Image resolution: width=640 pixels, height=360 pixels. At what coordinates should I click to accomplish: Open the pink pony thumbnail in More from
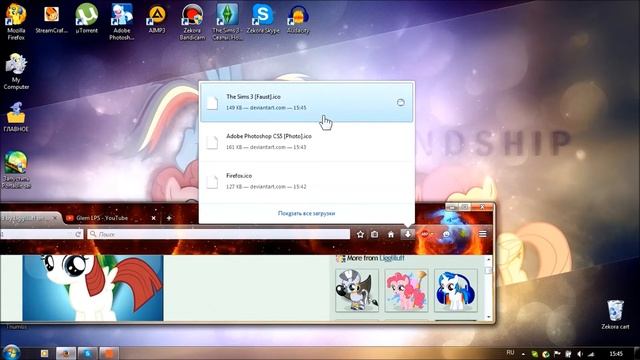[x=407, y=290]
